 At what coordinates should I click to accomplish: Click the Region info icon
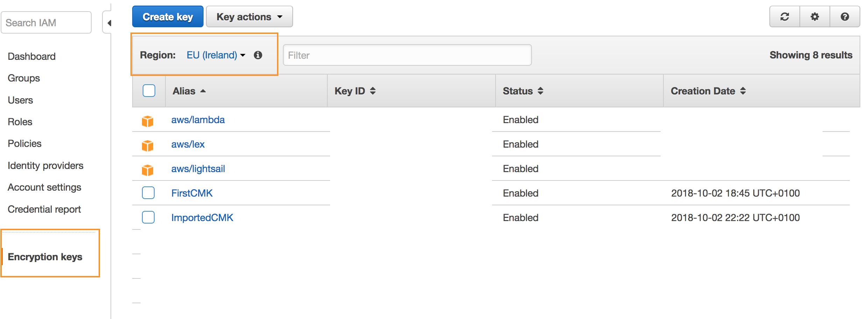click(258, 55)
